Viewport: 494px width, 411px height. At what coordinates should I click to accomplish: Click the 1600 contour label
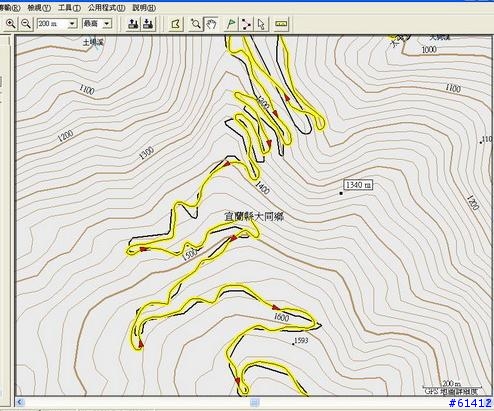[281, 317]
